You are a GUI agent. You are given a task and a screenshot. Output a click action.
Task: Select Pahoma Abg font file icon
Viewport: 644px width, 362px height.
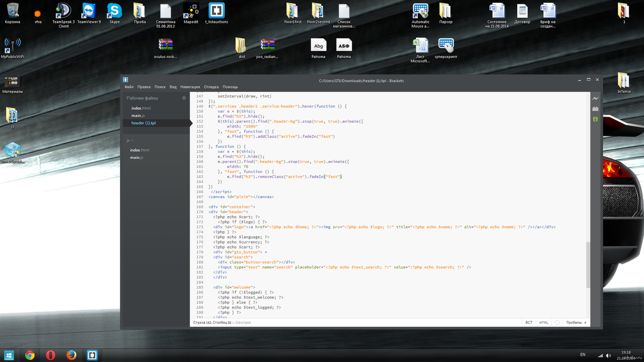(x=318, y=48)
